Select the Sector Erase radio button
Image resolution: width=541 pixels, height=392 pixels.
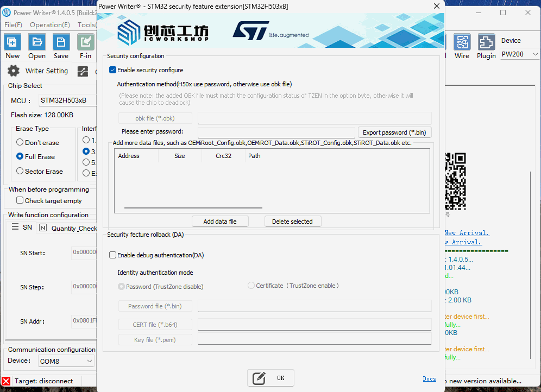(20, 172)
